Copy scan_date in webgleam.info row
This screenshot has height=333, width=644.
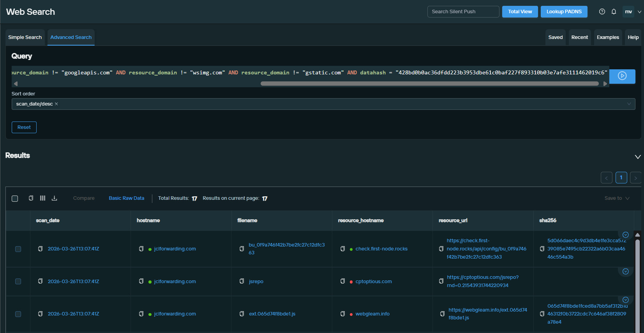tap(40, 314)
